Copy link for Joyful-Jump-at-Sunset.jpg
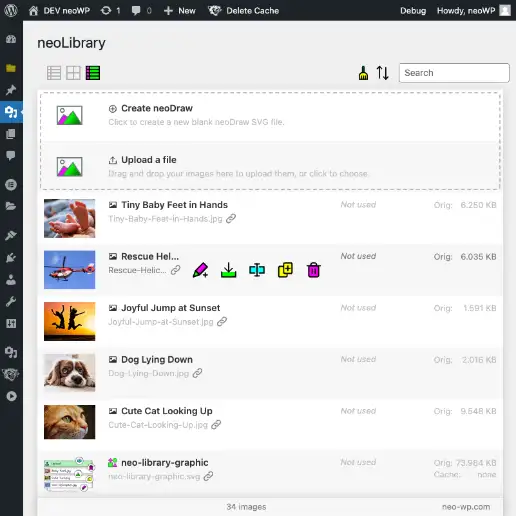This screenshot has width=516, height=516. click(222, 322)
